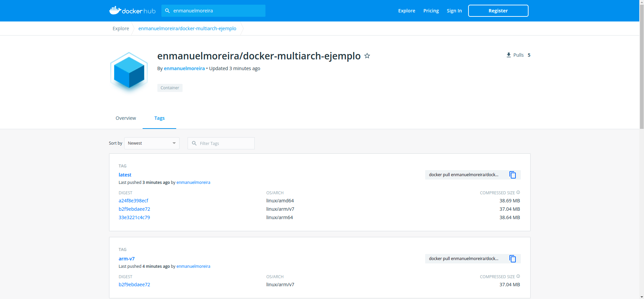Click the Filter Tags search icon

[x=194, y=143]
